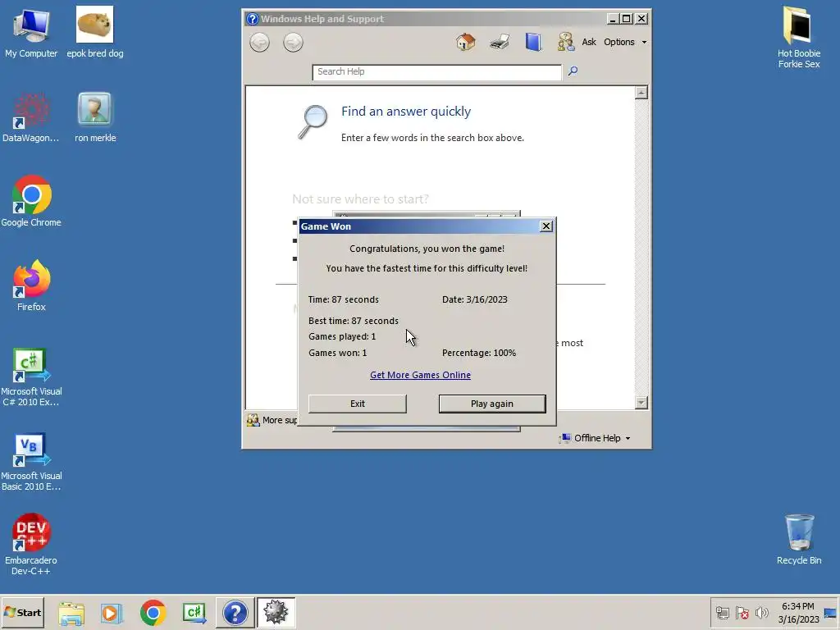Click the More support options link

coord(272,420)
